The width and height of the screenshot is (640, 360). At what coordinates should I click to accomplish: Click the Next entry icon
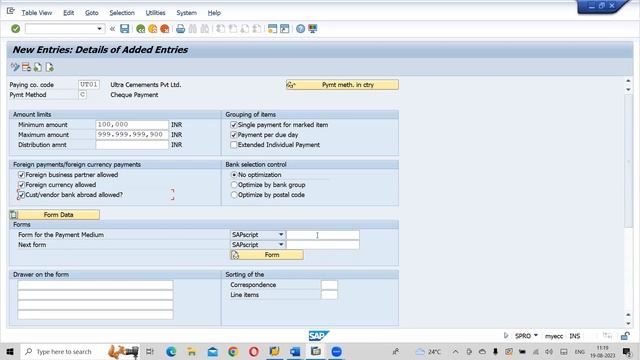pos(49,67)
